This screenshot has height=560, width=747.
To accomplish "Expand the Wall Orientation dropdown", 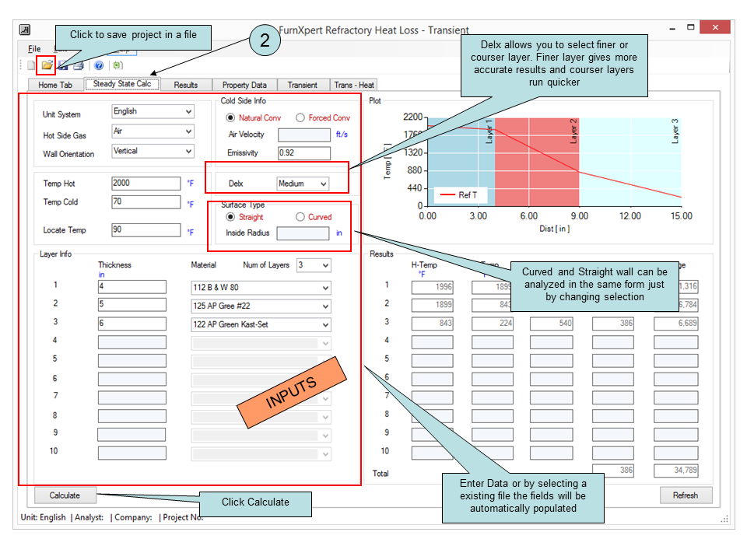I will pyautogui.click(x=153, y=151).
